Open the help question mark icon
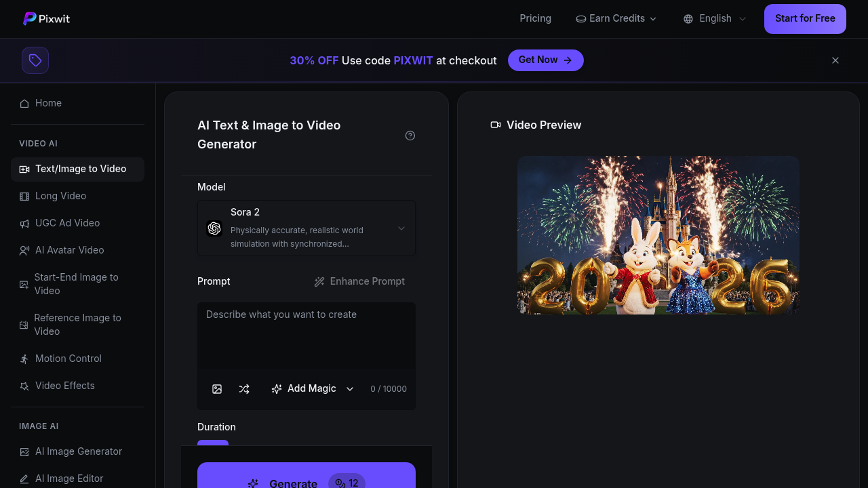The height and width of the screenshot is (488, 868). 410,136
